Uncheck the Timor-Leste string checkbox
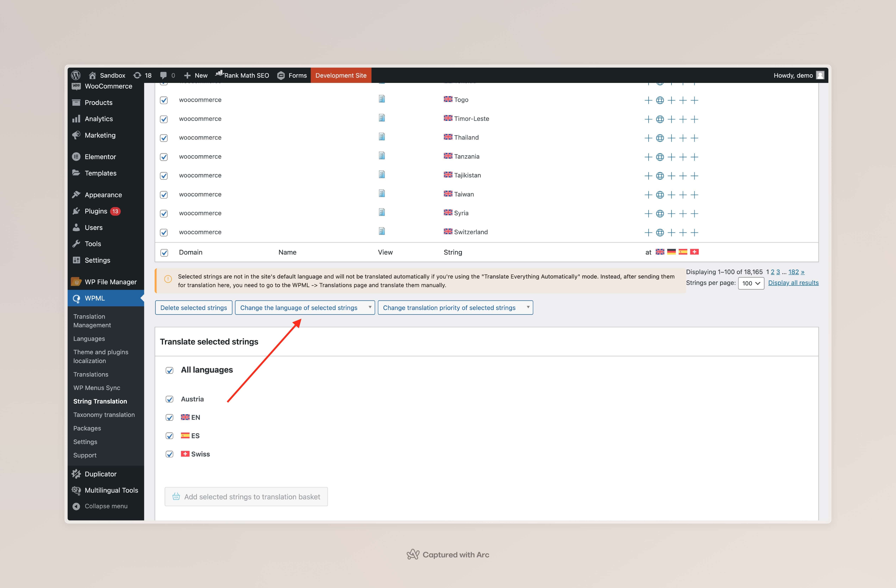The height and width of the screenshot is (588, 896). click(164, 119)
